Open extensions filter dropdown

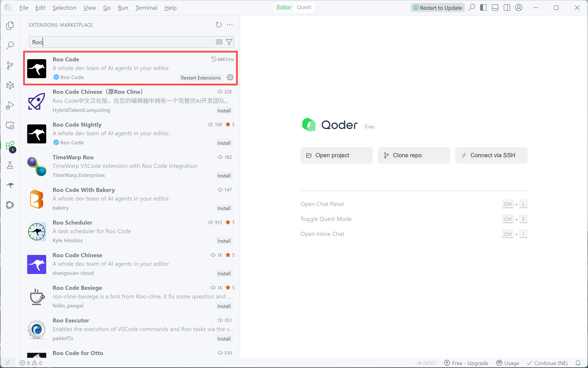[229, 42]
